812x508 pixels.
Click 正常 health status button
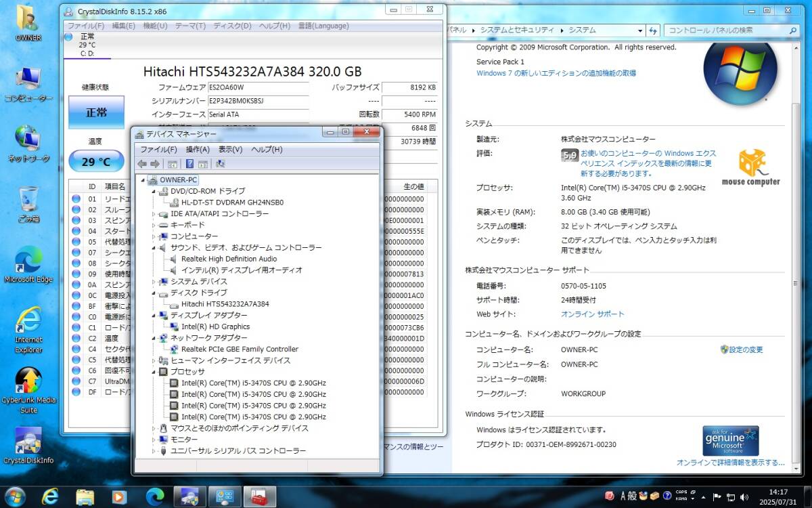click(96, 112)
